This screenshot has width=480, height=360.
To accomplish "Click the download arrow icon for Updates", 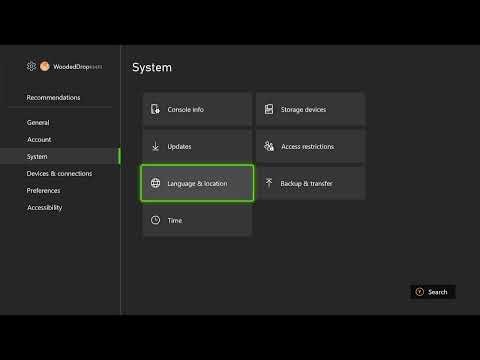I will (155, 146).
